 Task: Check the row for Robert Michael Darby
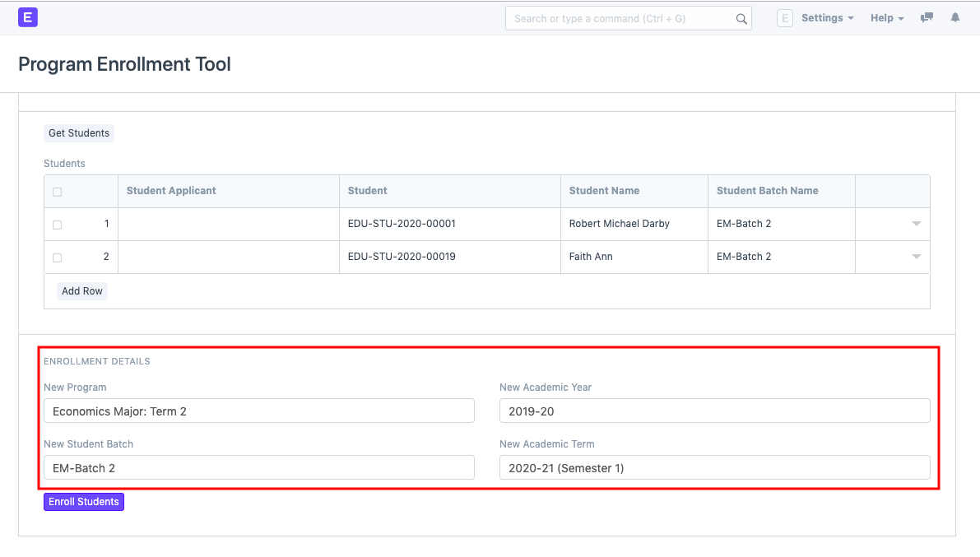(x=57, y=223)
